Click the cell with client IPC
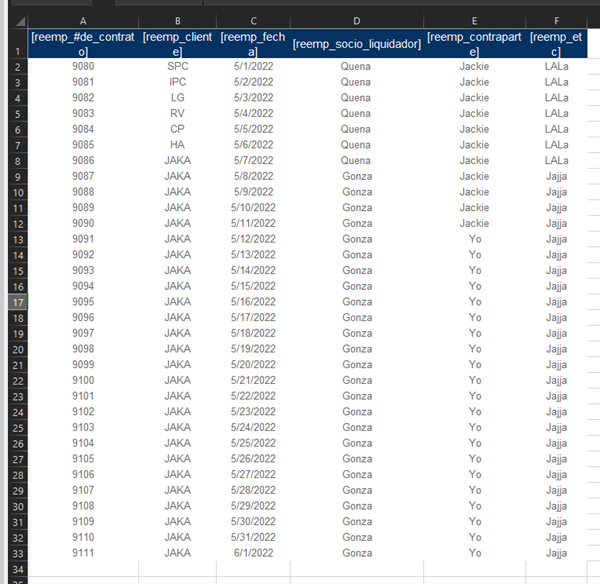The width and height of the screenshot is (600, 584). point(177,82)
